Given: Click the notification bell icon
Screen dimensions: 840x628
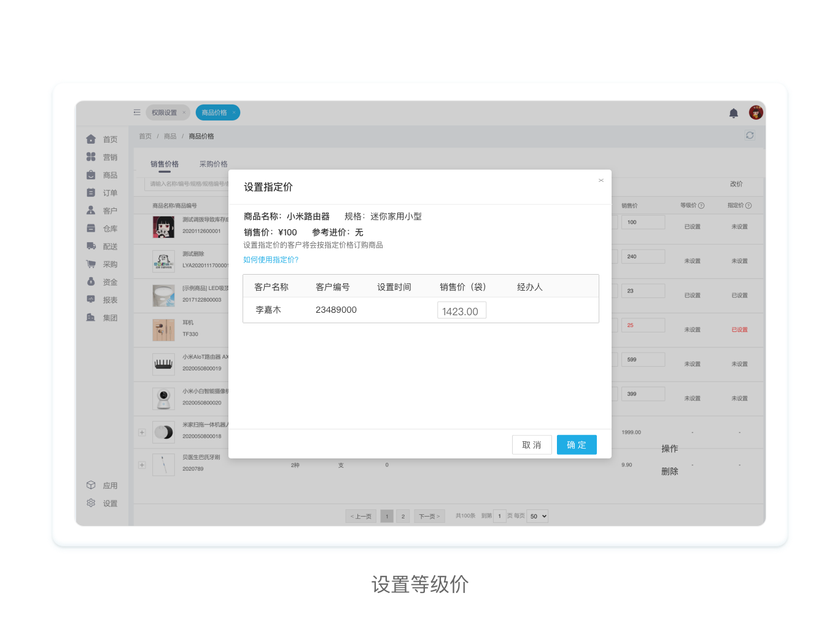Looking at the screenshot, I should pos(733,113).
